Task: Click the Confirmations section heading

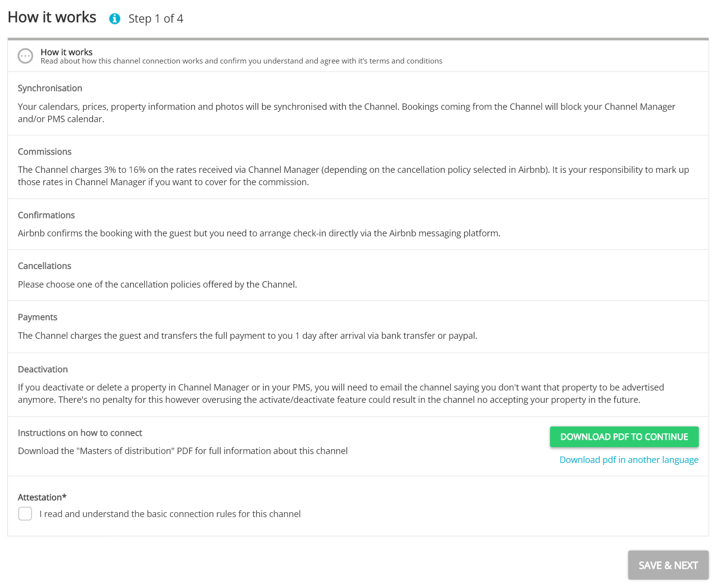Action: pos(46,215)
